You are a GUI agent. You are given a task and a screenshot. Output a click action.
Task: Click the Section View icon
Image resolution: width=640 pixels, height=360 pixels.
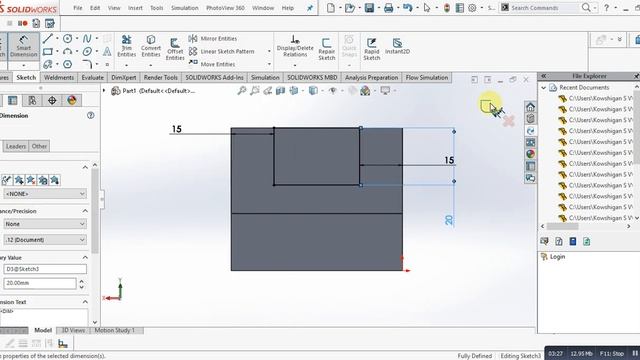click(280, 91)
